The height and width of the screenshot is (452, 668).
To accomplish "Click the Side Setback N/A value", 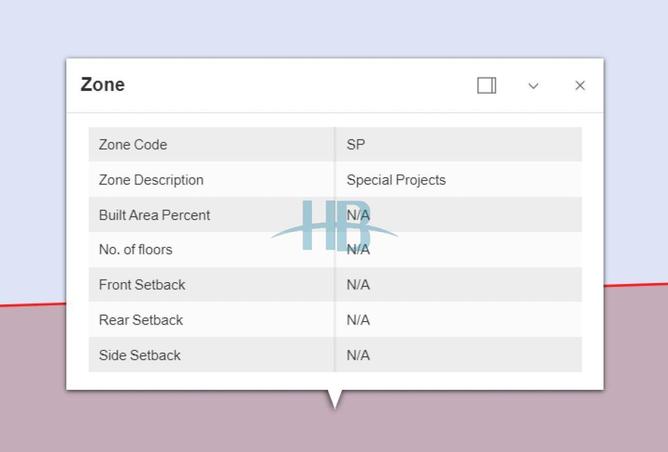I will point(358,355).
